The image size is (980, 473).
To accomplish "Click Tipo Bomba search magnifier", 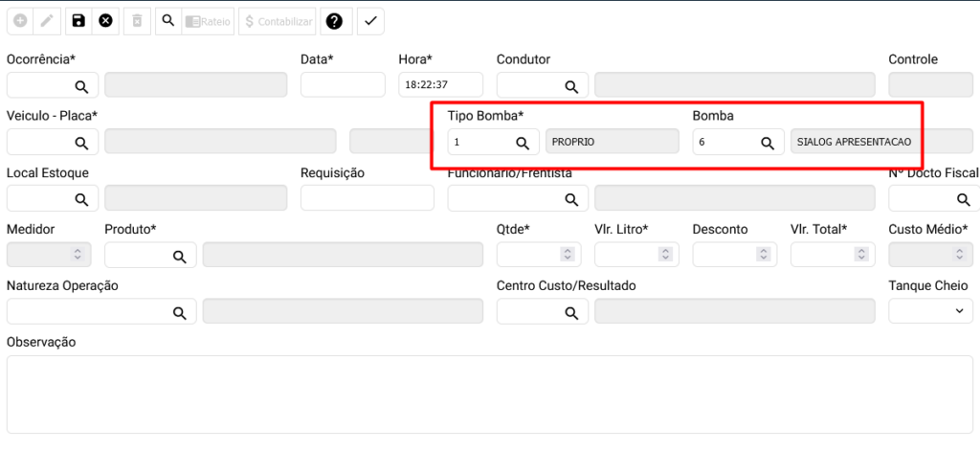I will click(523, 143).
